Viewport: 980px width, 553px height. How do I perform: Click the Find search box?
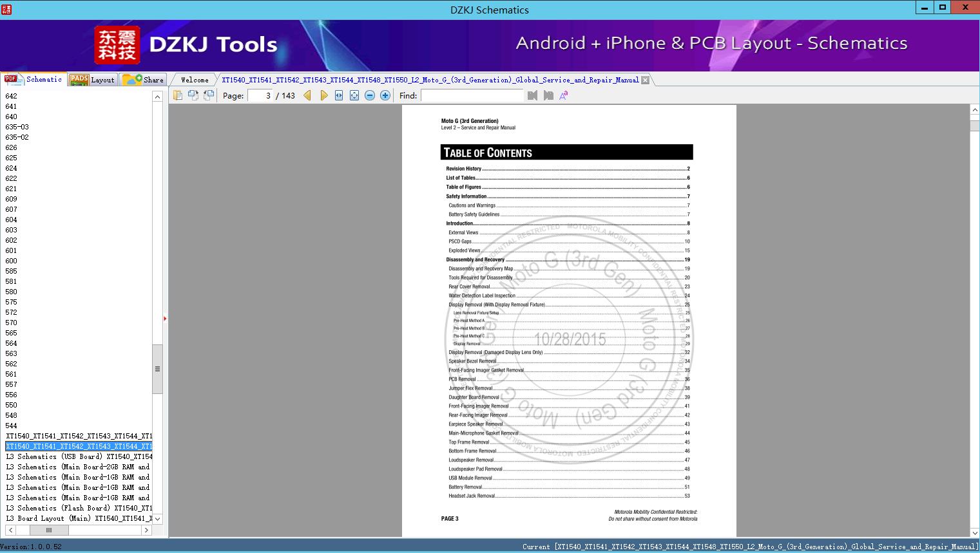472,95
